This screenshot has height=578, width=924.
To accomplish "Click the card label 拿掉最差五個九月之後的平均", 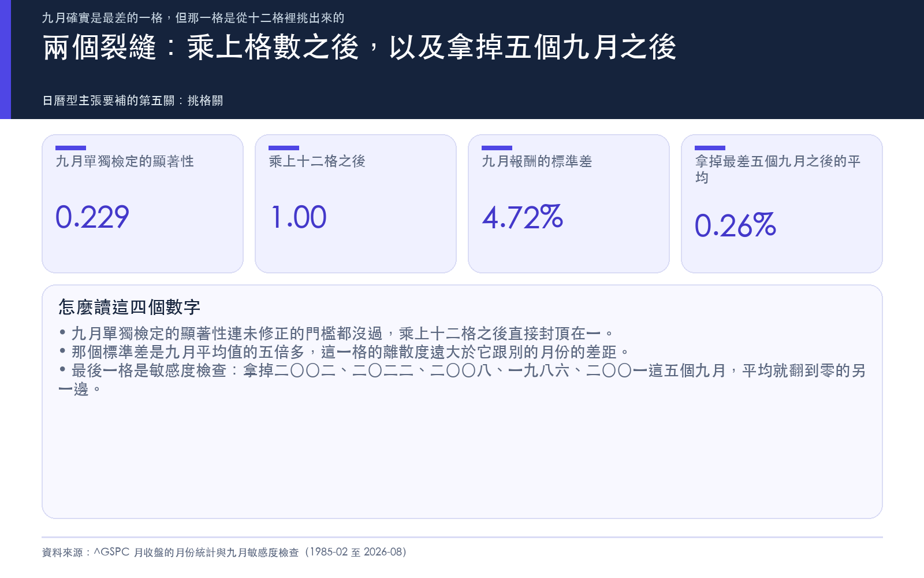I will (x=778, y=169).
